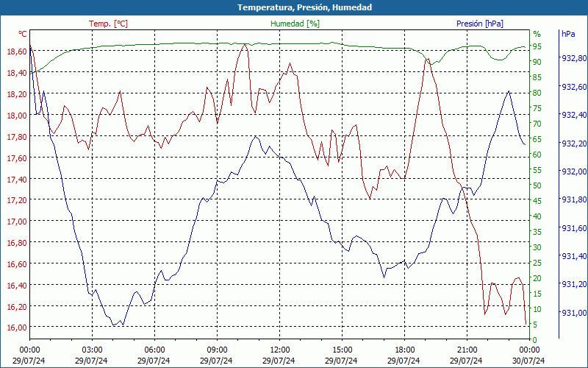Viewport: 588px width, 368px height.
Task: Click the 30/07/24 date label
Action: pos(528,361)
